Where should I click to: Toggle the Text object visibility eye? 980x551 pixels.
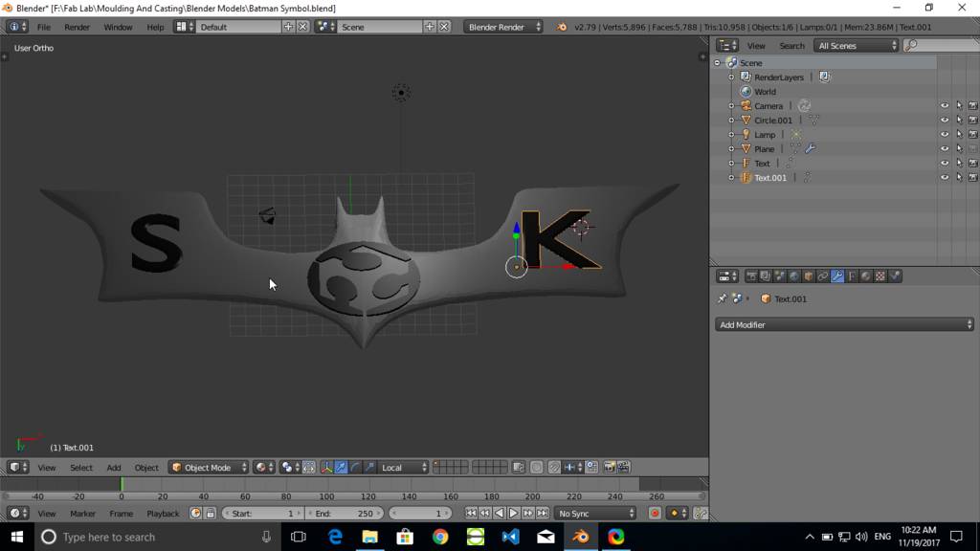click(x=945, y=163)
